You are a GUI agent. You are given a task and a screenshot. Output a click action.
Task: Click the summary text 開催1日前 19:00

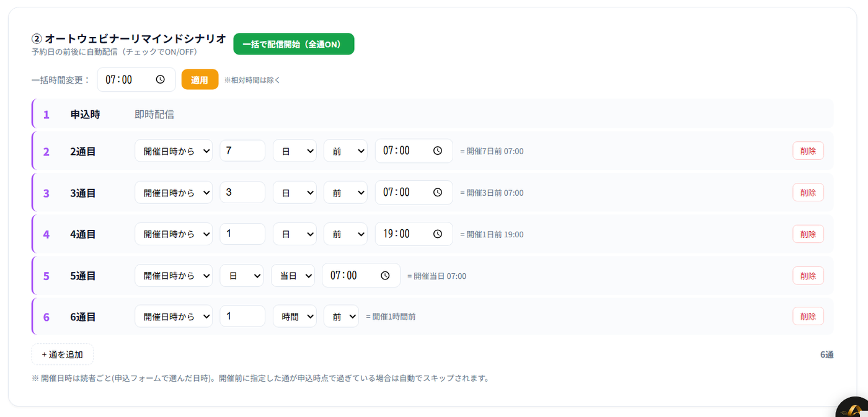[492, 234]
